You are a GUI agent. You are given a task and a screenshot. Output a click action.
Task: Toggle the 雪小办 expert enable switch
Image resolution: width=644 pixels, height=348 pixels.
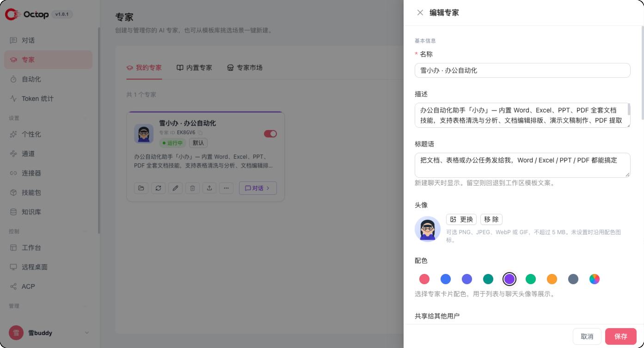[x=270, y=134]
